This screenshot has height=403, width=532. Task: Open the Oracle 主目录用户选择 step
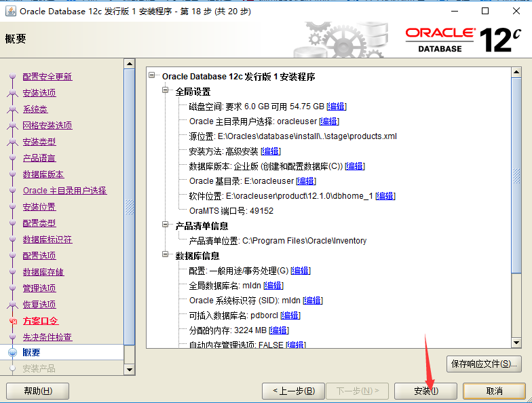click(x=65, y=191)
